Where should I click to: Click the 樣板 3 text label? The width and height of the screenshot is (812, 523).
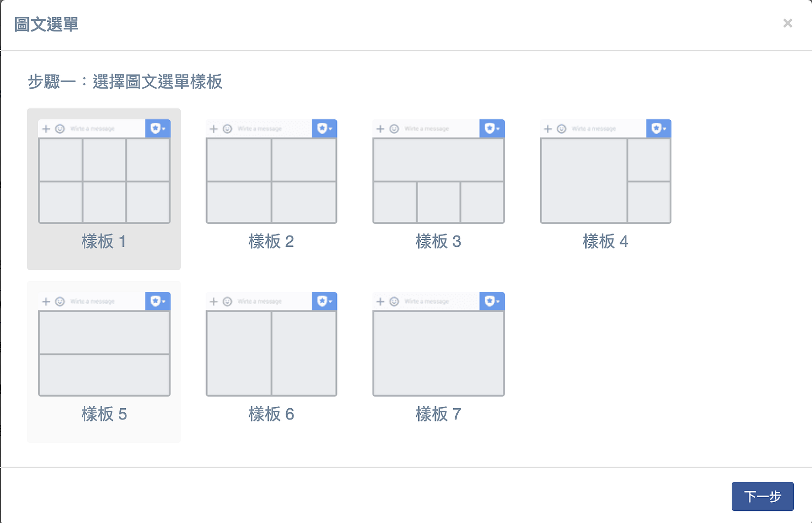(x=438, y=241)
